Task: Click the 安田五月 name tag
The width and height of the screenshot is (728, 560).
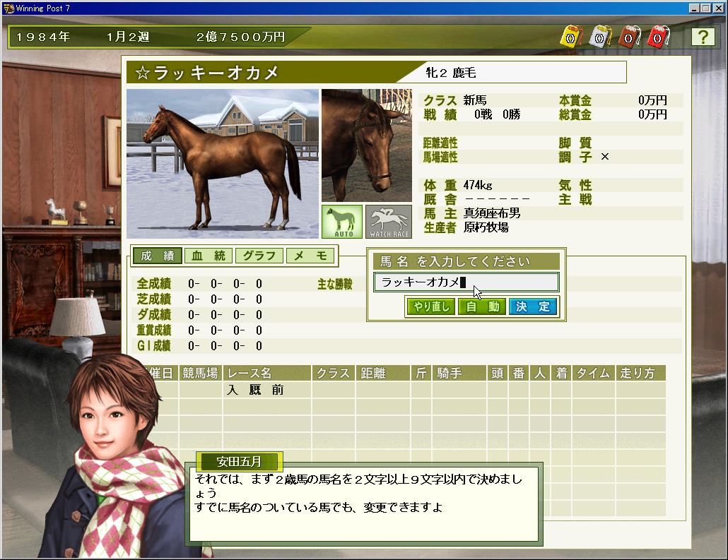Action: 239,462
